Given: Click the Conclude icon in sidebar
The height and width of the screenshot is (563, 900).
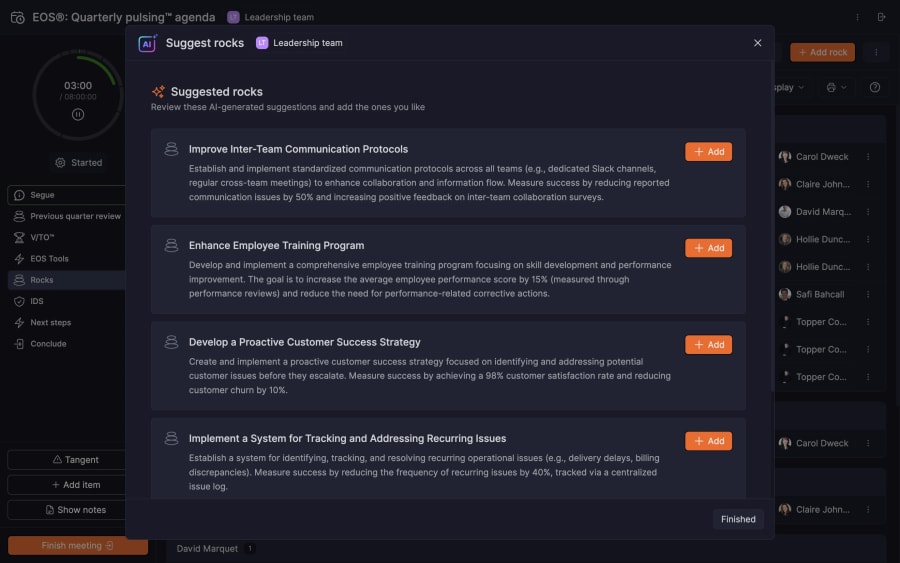Looking at the screenshot, I should (x=19, y=344).
